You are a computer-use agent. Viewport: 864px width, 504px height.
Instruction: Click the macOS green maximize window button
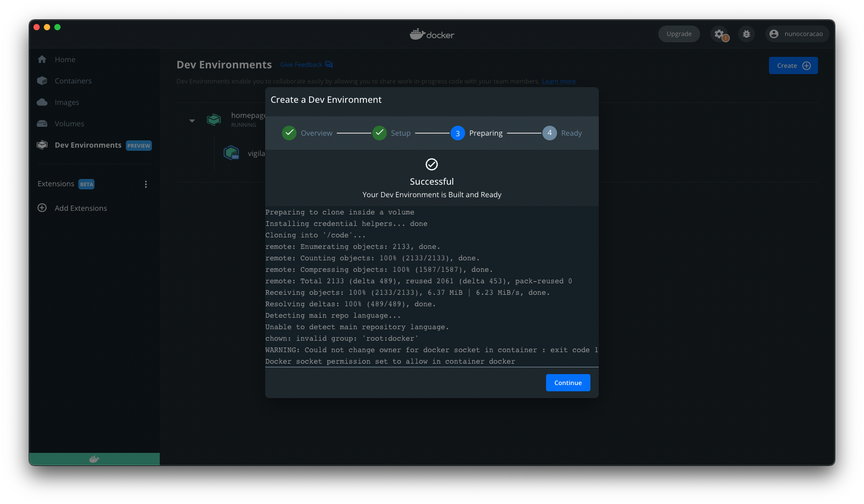pos(57,27)
